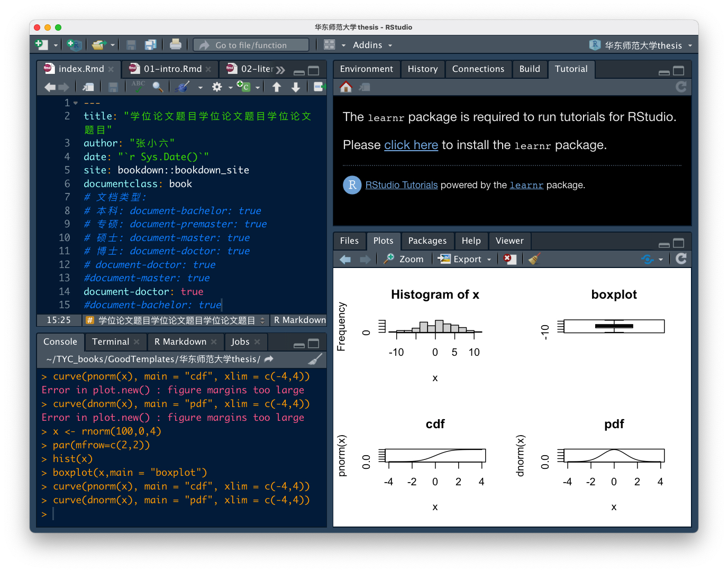728x572 pixels.
Task: Click the create new project icon
Action: pyautogui.click(x=75, y=45)
